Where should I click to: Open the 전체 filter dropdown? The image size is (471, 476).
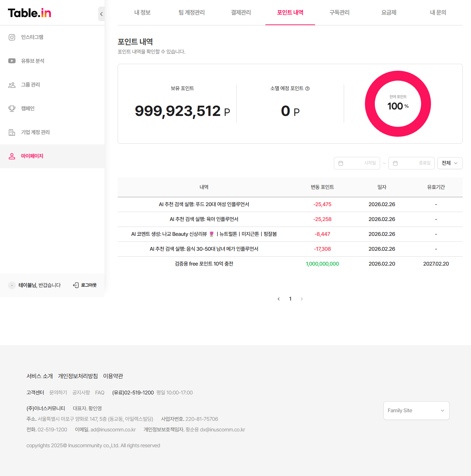click(x=450, y=163)
